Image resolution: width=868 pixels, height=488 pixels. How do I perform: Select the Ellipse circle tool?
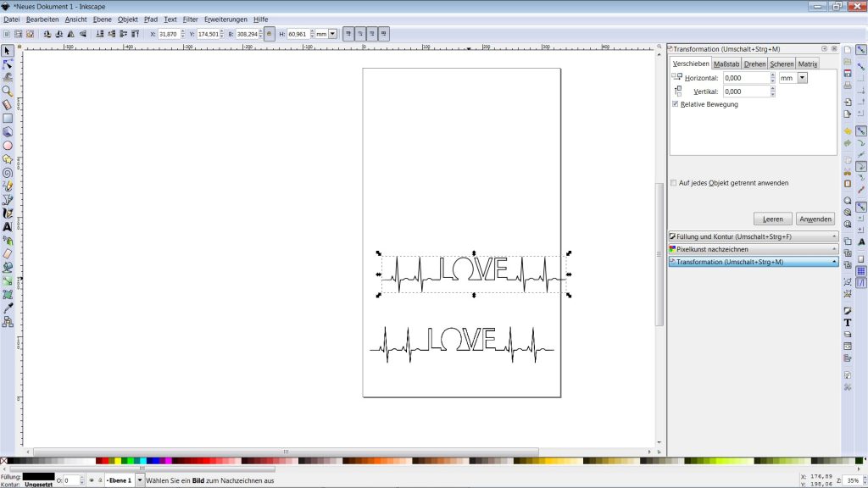8,146
